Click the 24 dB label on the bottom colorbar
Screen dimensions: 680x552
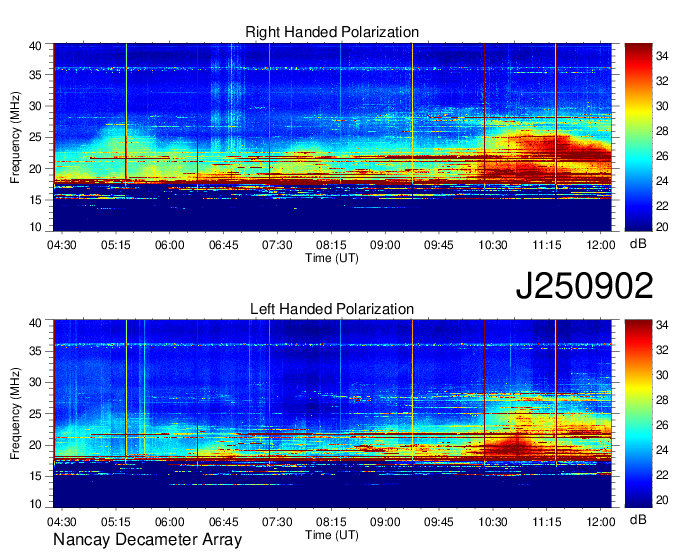(662, 450)
